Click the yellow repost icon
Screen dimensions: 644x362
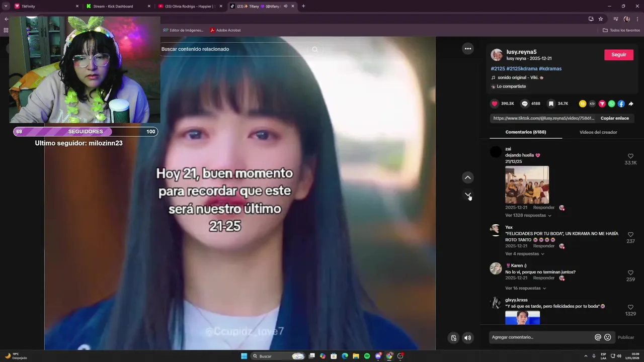[583, 104]
